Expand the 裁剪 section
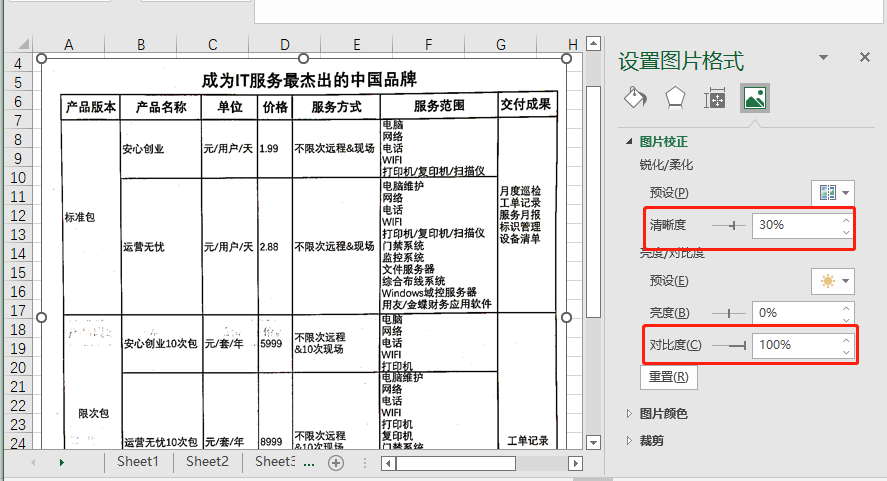Image resolution: width=887 pixels, height=481 pixels. point(629,440)
